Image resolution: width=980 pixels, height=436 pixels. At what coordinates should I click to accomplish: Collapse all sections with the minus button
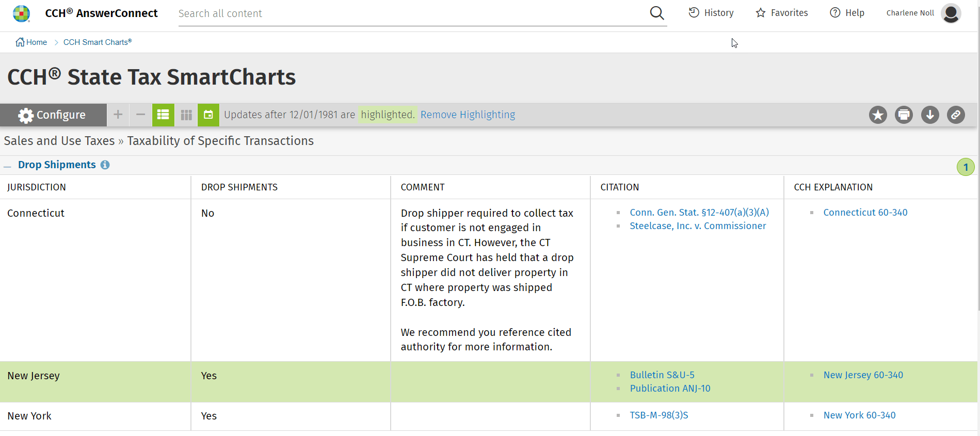140,115
